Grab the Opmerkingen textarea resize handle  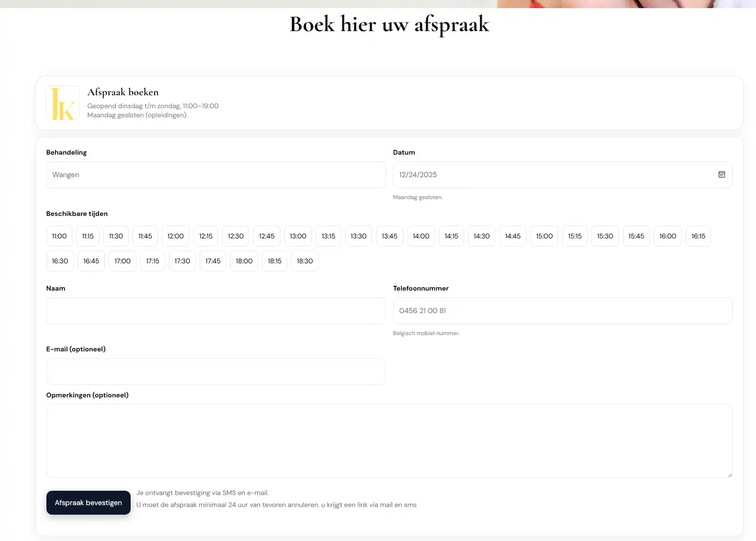point(729,474)
